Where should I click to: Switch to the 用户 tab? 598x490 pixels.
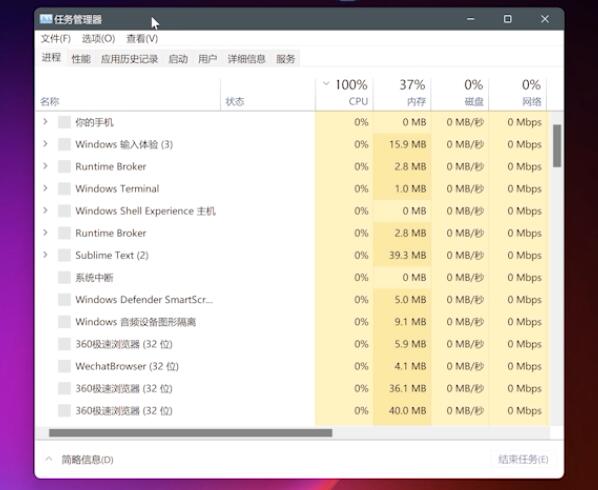[x=207, y=59]
